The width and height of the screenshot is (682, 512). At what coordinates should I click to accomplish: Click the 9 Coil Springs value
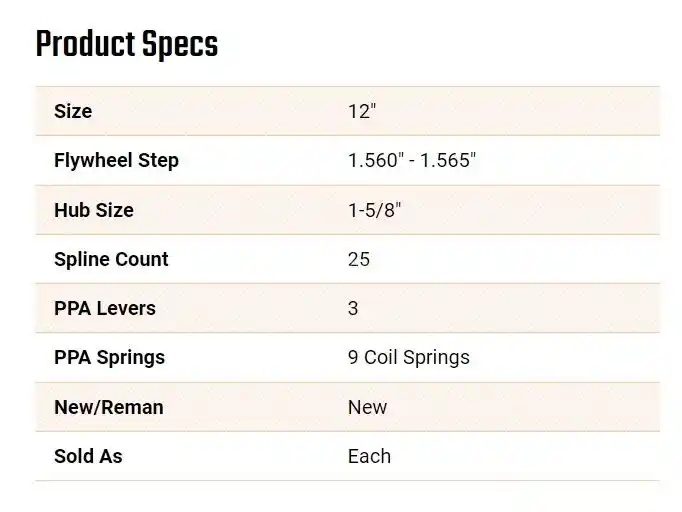[x=409, y=358]
